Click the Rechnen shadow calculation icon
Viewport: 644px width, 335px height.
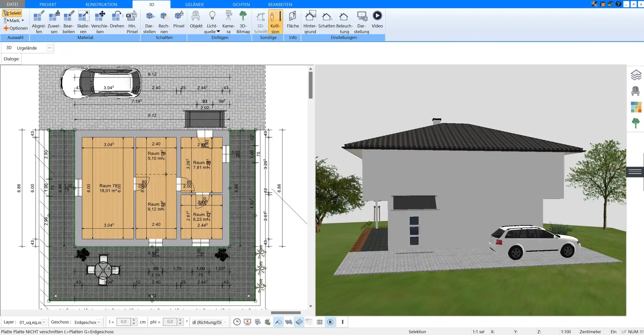coord(164,22)
